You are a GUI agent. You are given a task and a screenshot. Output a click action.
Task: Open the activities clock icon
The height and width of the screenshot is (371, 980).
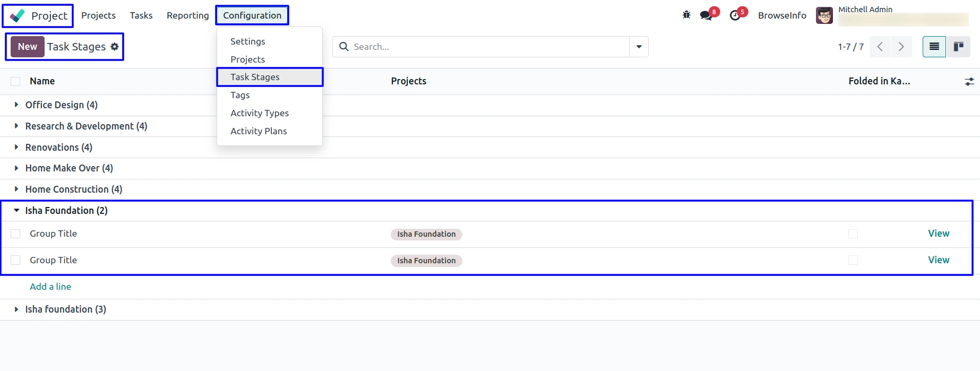[735, 15]
